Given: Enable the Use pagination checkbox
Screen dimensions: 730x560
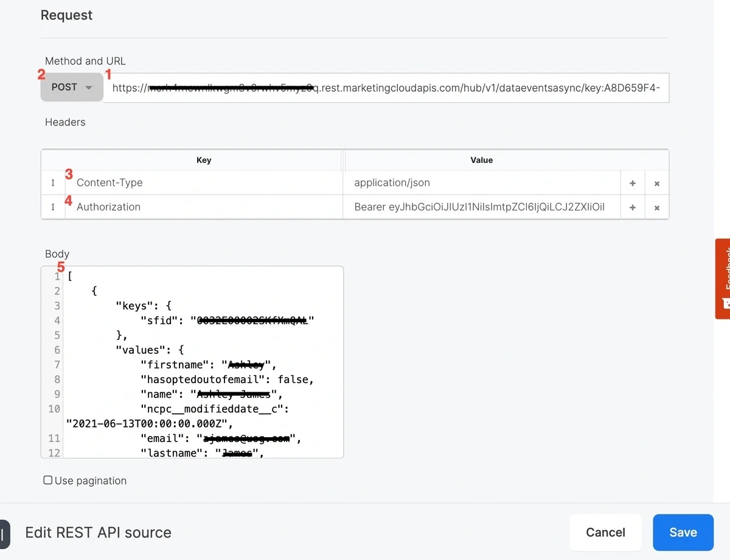Looking at the screenshot, I should point(48,480).
